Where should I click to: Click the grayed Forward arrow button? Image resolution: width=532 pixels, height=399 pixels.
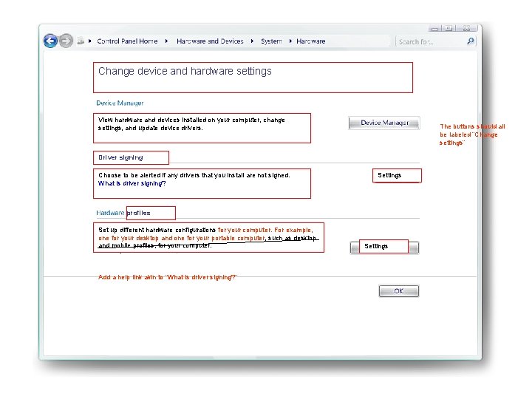(66, 41)
